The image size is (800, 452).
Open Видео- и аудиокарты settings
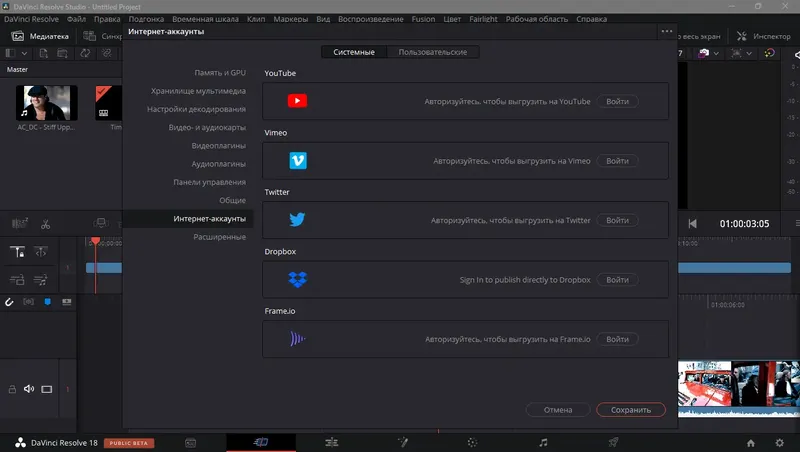pyautogui.click(x=207, y=128)
